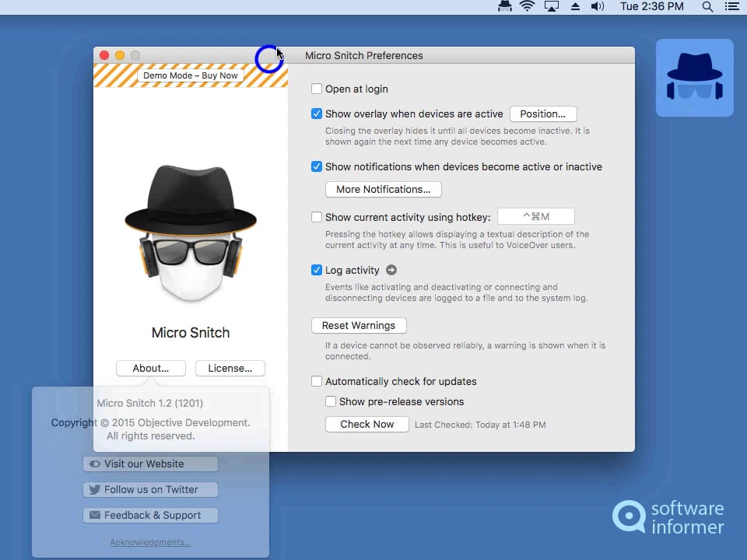The width and height of the screenshot is (747, 560).
Task: Open More Notifications... options
Action: [x=383, y=190]
